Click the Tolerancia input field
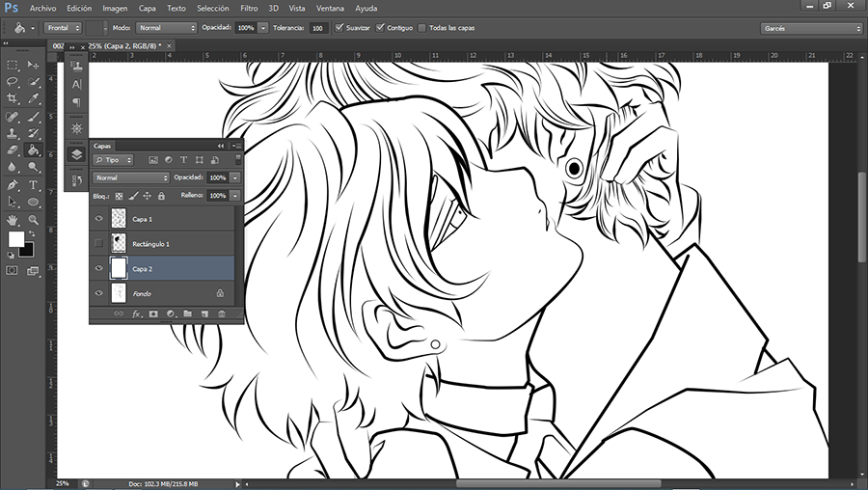This screenshot has height=490, width=868. 317,28
